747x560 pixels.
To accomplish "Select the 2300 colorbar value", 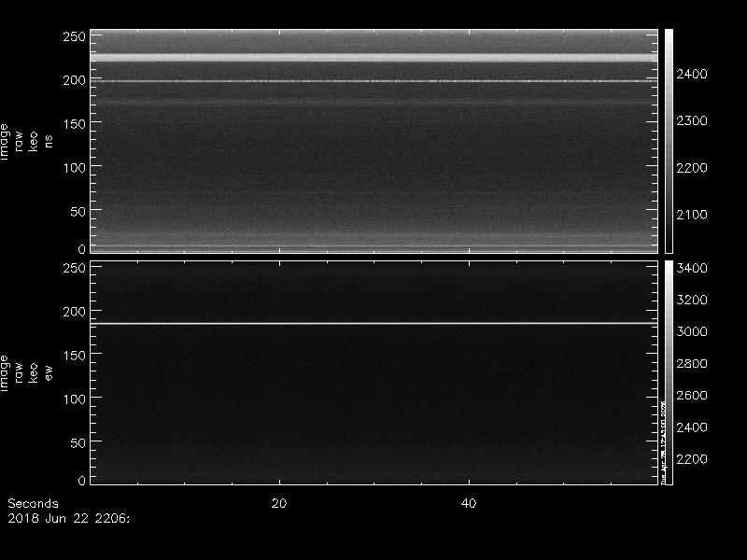I will (x=692, y=120).
